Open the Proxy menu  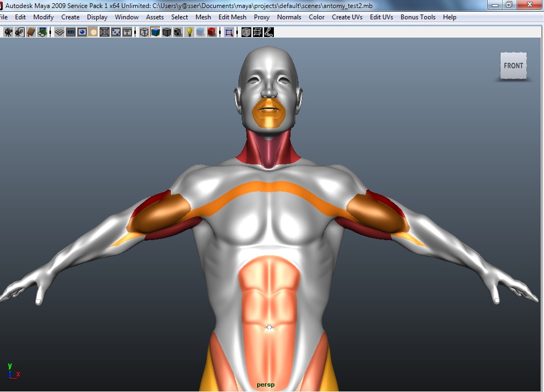[x=262, y=17]
